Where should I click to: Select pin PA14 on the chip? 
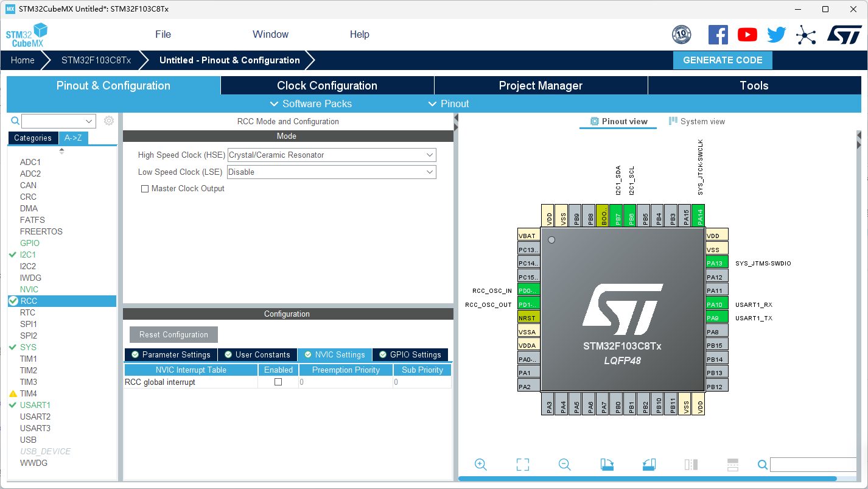pyautogui.click(x=699, y=216)
